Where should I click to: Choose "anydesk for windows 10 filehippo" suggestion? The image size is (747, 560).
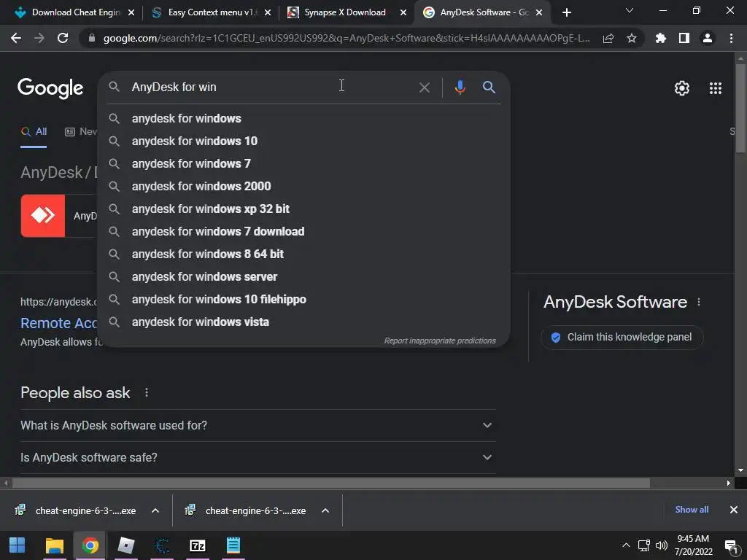click(304, 300)
